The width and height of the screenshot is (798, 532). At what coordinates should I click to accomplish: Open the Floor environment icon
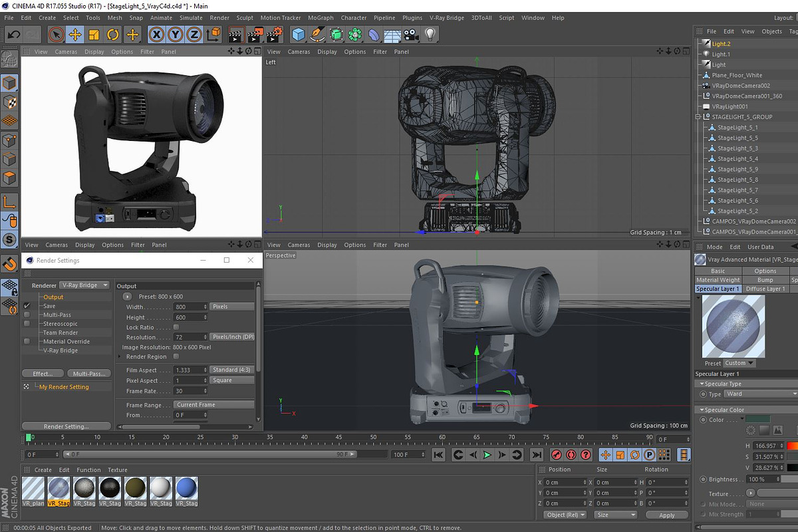392,34
